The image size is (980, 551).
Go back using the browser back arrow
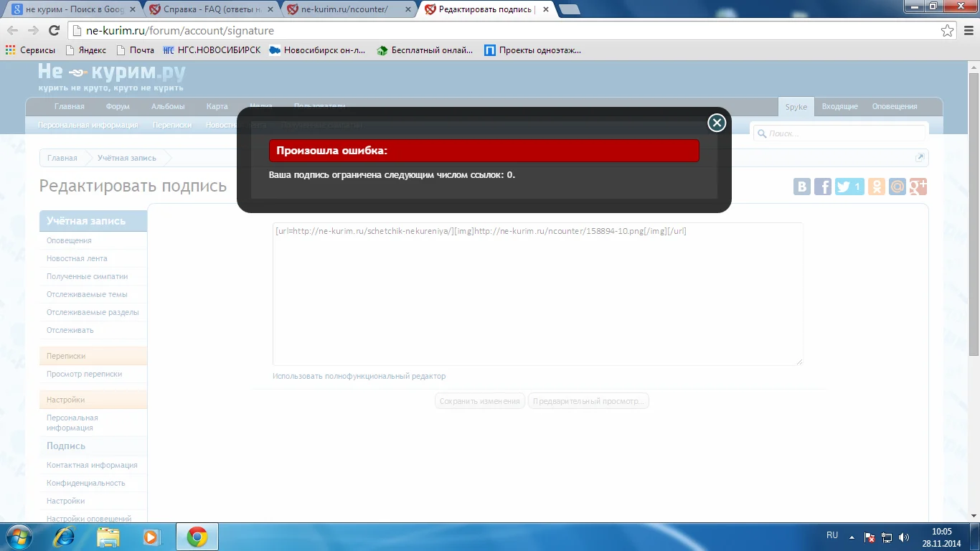(13, 31)
